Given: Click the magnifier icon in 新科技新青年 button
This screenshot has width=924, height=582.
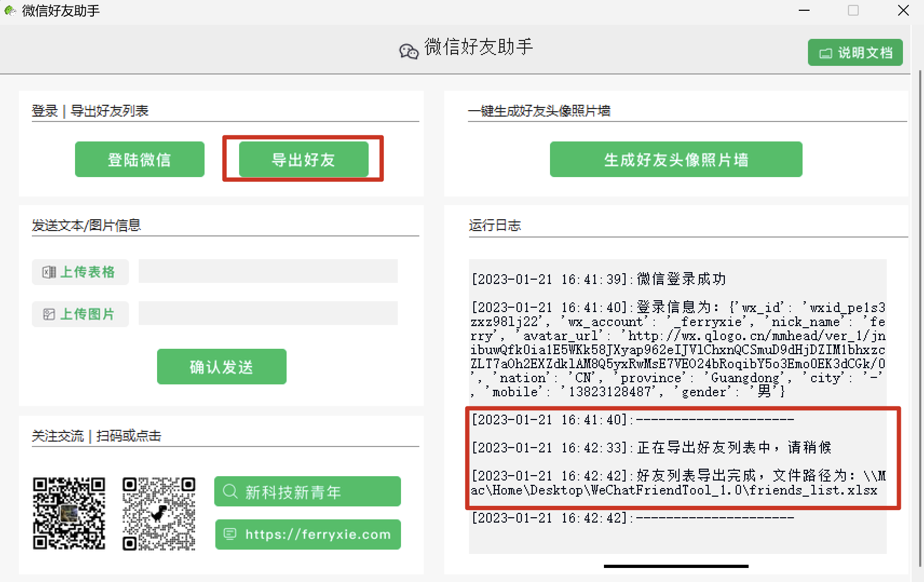Looking at the screenshot, I should (x=230, y=491).
